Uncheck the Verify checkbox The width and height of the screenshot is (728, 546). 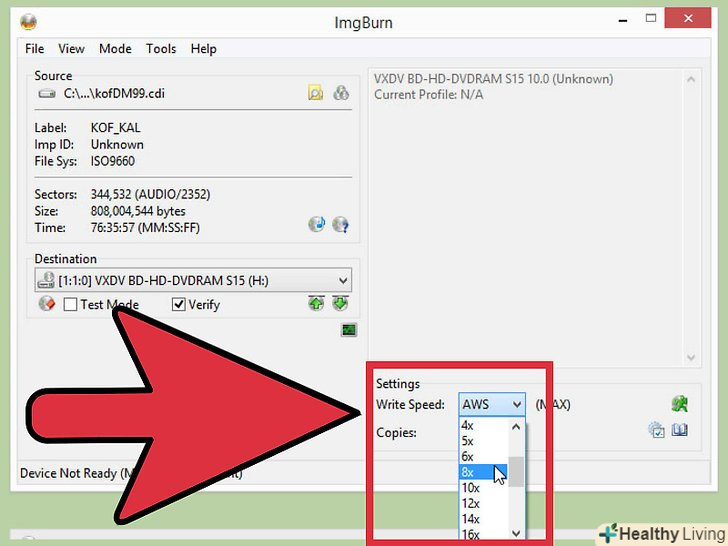(179, 305)
